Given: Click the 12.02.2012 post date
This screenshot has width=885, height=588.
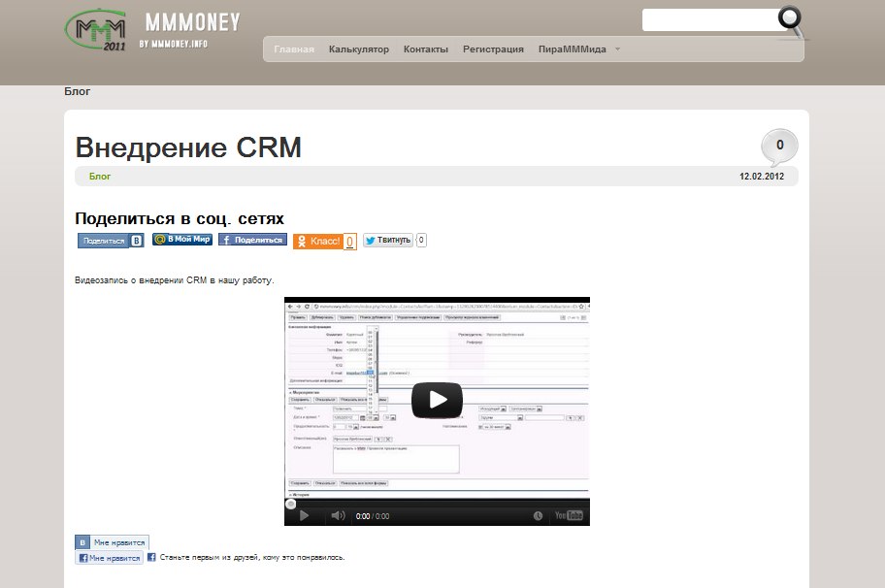Looking at the screenshot, I should point(762,176).
